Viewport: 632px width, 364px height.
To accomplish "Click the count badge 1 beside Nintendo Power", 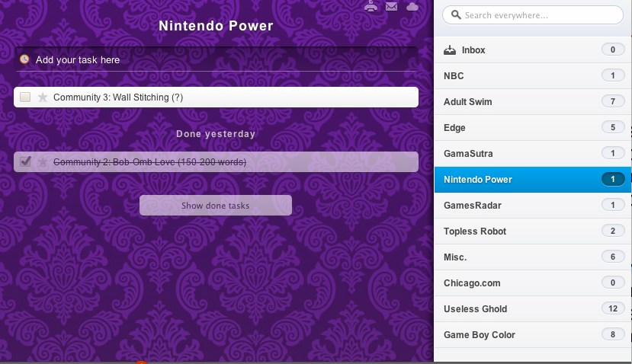I will coord(613,179).
